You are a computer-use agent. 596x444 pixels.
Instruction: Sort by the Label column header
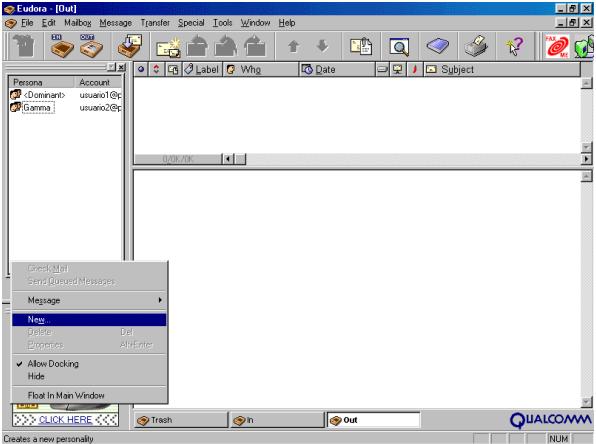tap(202, 70)
